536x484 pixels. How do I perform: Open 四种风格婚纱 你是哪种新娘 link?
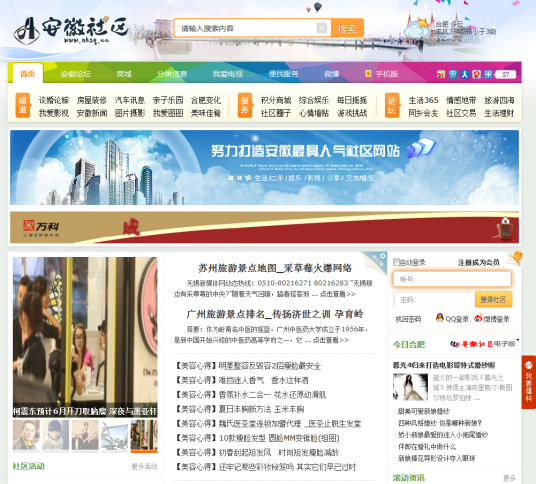(440, 423)
